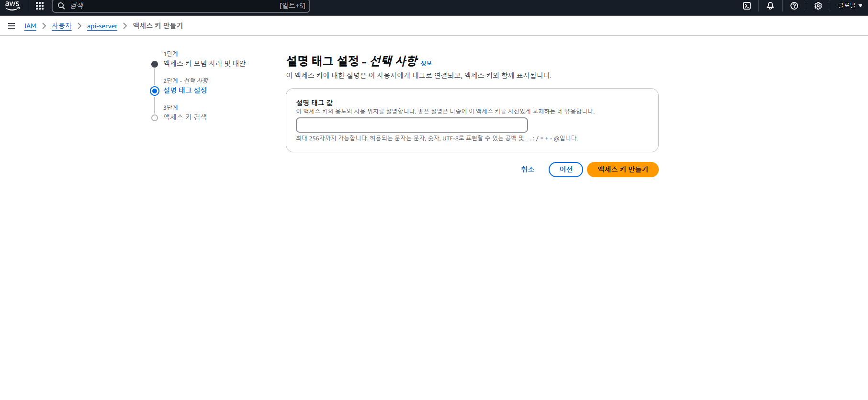Focus the top search bar
Viewport: 868px width, 400px height.
pyautogui.click(x=181, y=6)
